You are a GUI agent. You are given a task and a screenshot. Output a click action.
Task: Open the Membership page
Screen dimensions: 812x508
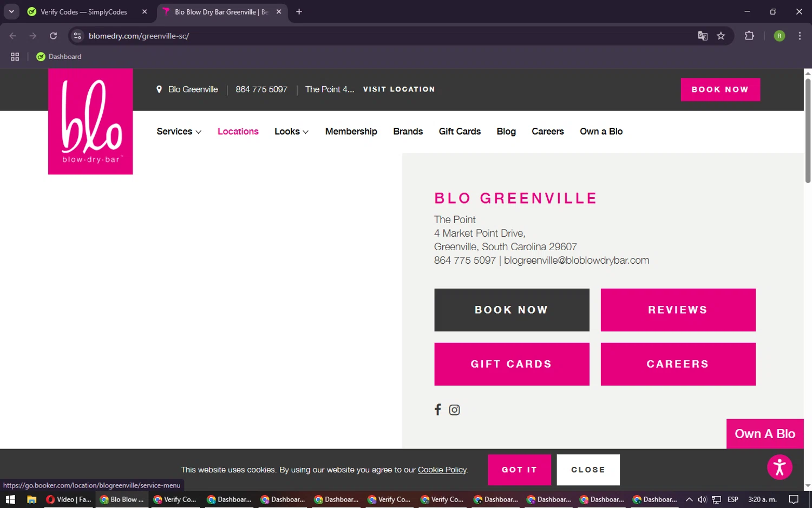[x=351, y=132]
